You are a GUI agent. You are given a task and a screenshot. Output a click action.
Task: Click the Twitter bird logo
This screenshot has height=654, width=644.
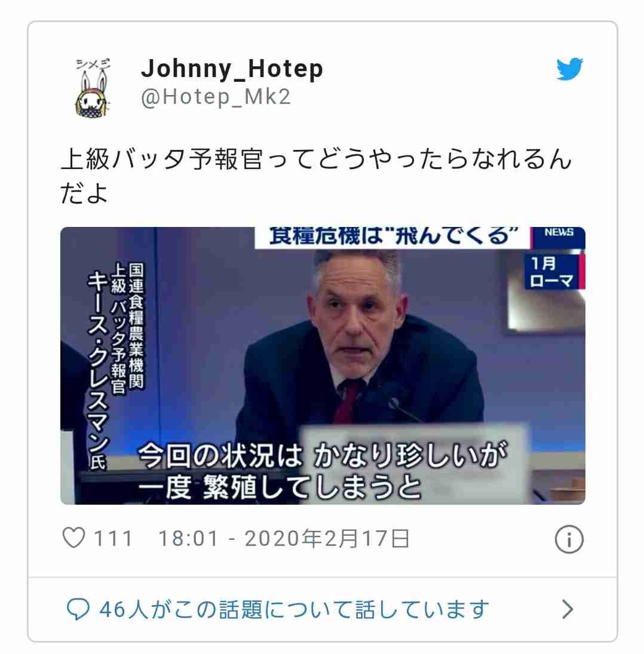tap(569, 69)
